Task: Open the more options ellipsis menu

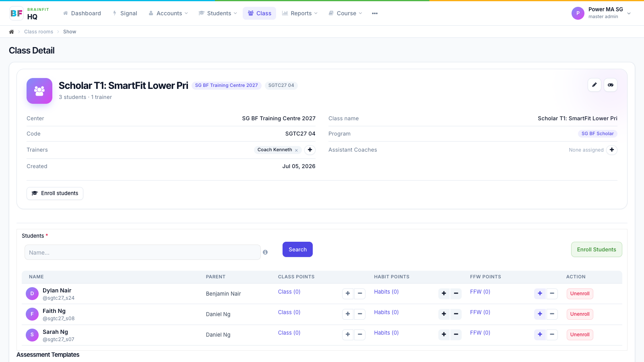Action: point(375,13)
